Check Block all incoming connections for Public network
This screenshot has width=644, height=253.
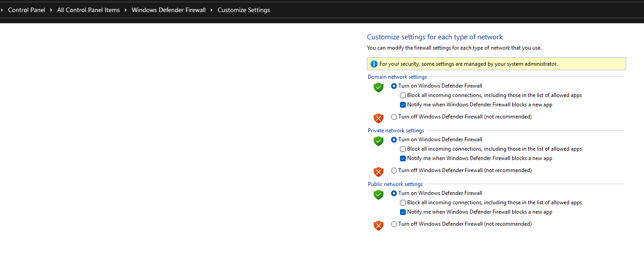pyautogui.click(x=403, y=202)
